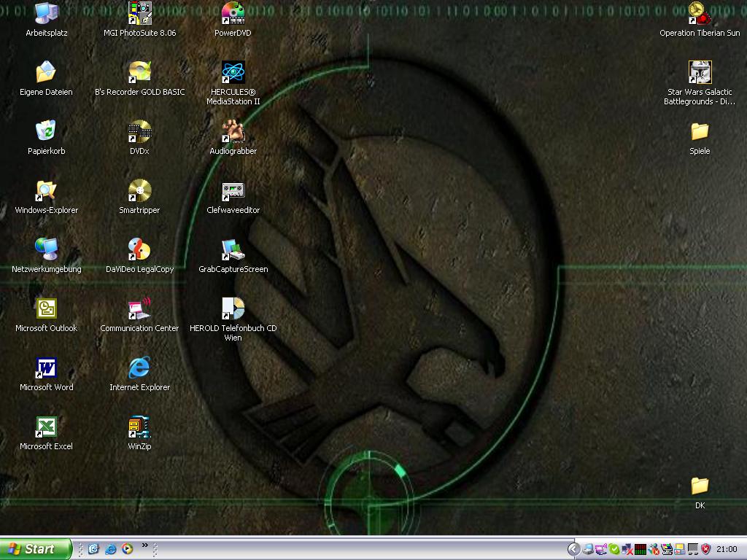
Task: Open the WinZip desktop shortcut
Action: coord(139,427)
